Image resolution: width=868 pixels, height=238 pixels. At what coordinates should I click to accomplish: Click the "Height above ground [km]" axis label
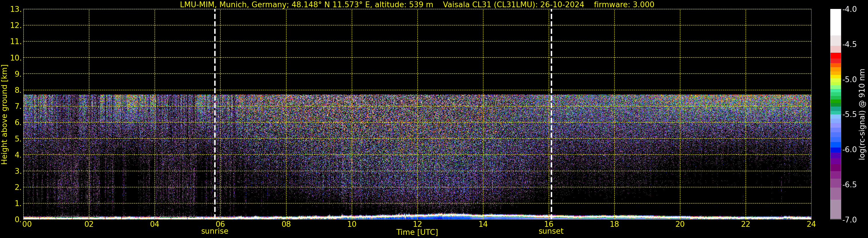point(4,115)
